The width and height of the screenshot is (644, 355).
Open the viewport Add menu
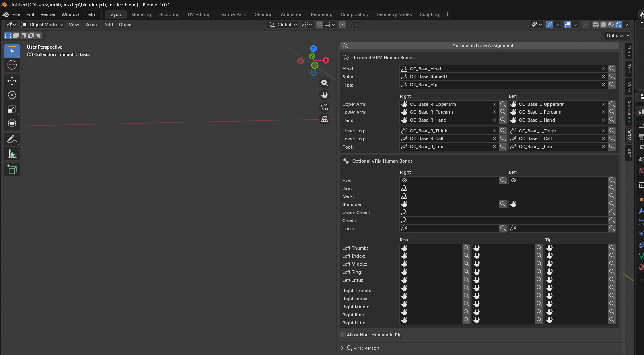coord(109,25)
